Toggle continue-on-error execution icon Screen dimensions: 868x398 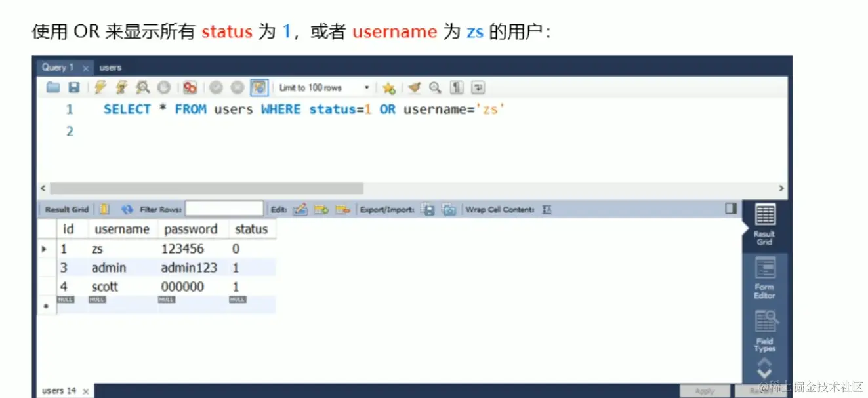[x=190, y=87]
